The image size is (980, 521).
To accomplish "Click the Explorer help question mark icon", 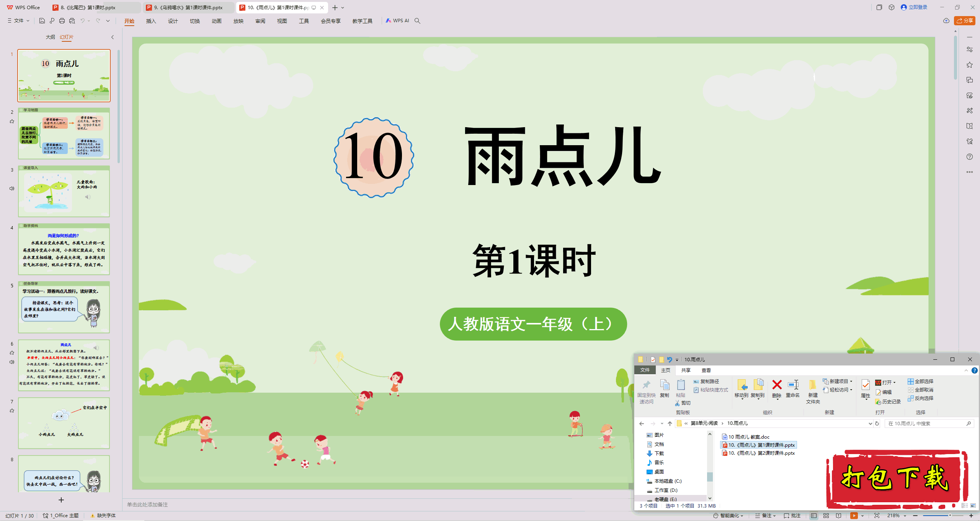I will pos(975,370).
